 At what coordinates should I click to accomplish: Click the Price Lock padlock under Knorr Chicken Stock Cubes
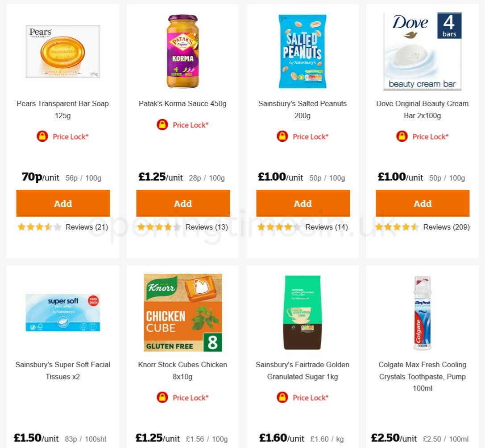pos(162,397)
